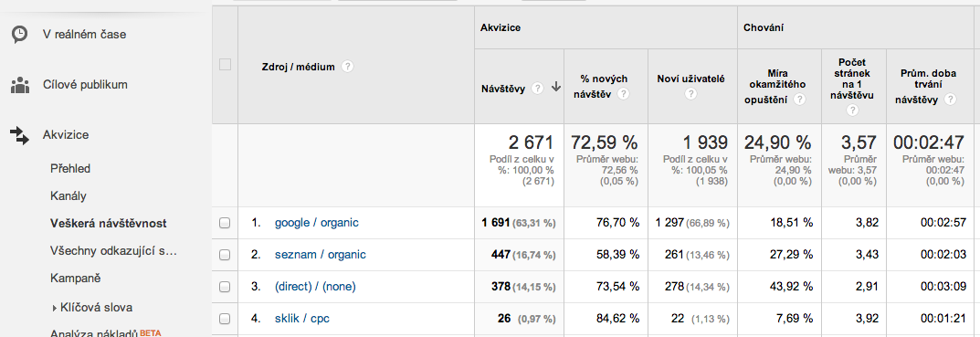The width and height of the screenshot is (980, 337).
Task: Toggle the select-all checkbox in table header
Action: point(225,65)
